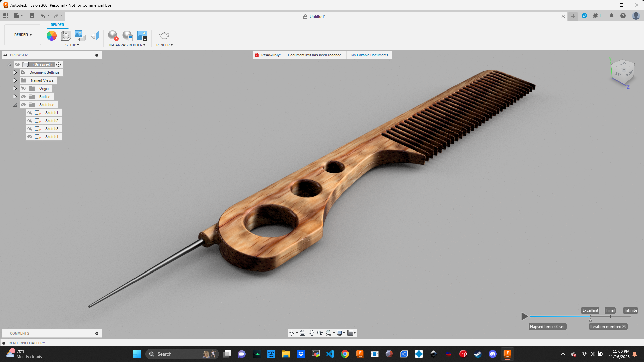644x362 pixels.
Task: Collapse the Unsaved root node
Action: click(9, 64)
